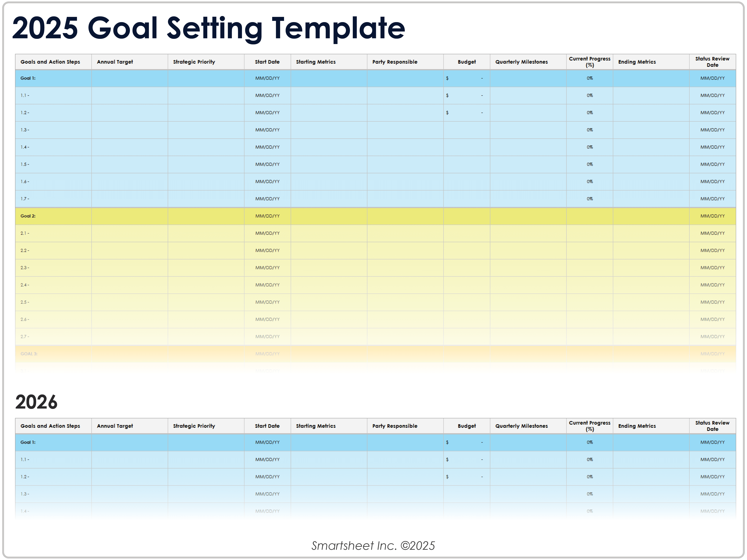
Task: Click the Status Review Date cell for step 2.4
Action: point(712,285)
